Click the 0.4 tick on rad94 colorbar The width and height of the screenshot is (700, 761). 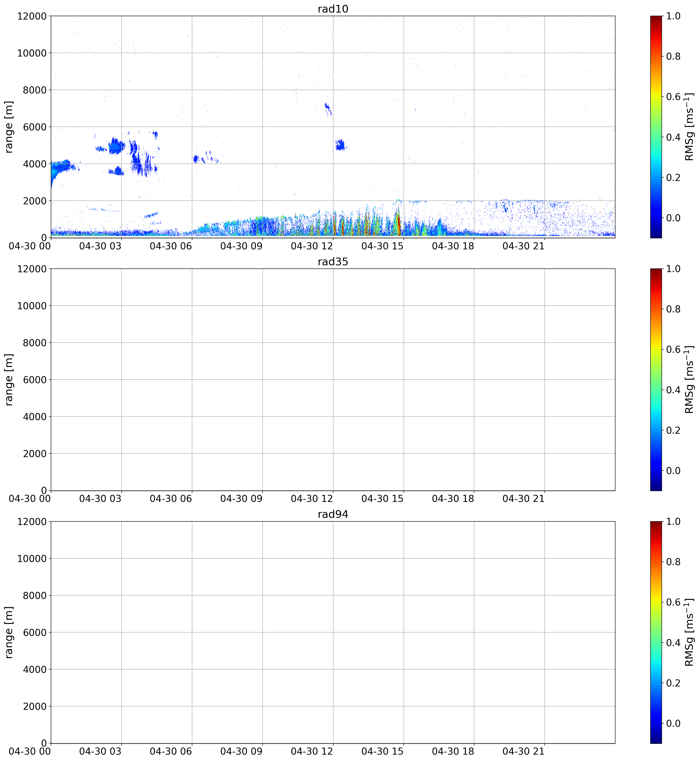pos(673,643)
